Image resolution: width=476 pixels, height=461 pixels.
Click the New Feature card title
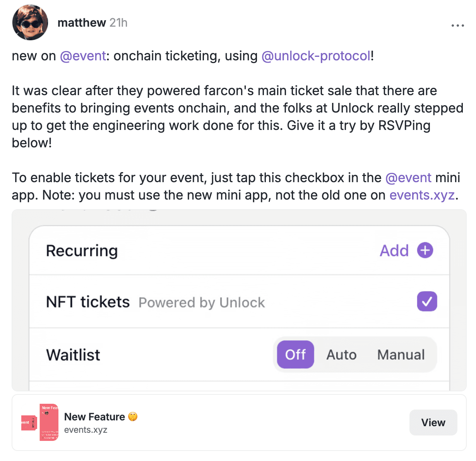coord(94,417)
